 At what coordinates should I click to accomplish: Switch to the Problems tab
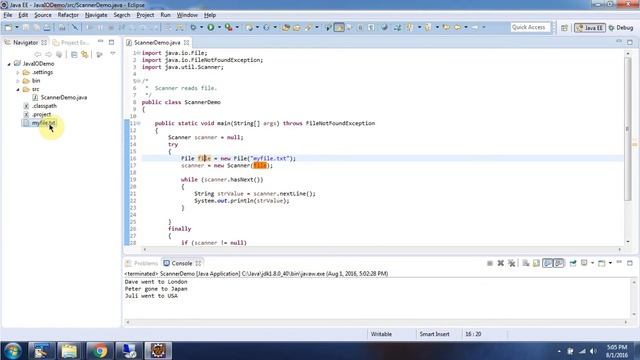pyautogui.click(x=142, y=263)
